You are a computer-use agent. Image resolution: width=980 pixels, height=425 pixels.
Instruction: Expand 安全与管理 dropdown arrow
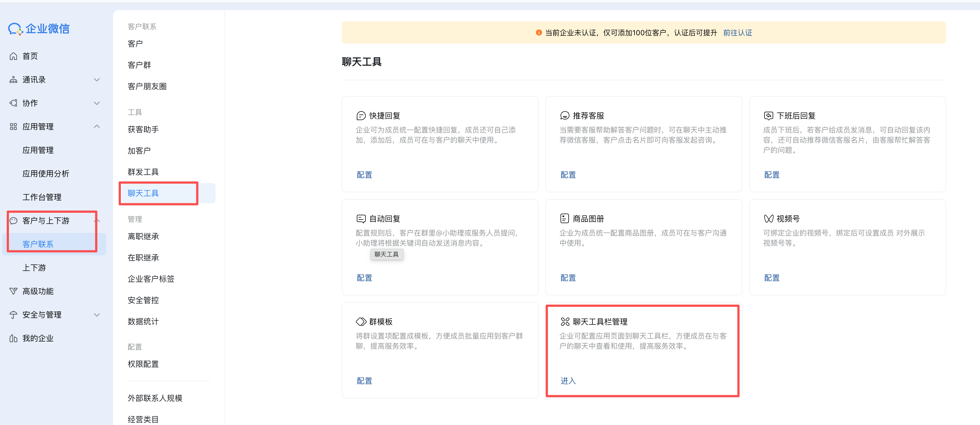tap(97, 315)
